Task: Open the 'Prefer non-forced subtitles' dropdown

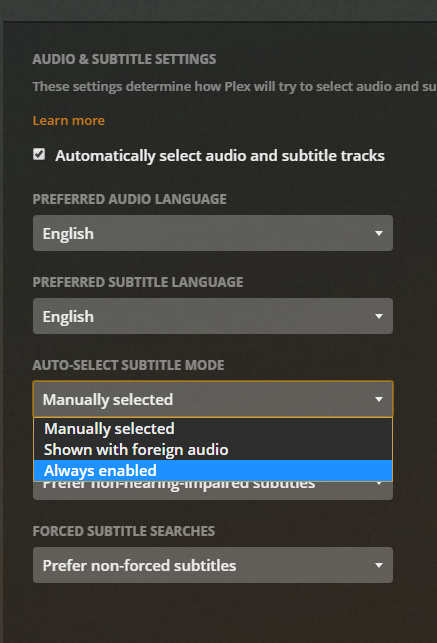Action: click(x=213, y=565)
